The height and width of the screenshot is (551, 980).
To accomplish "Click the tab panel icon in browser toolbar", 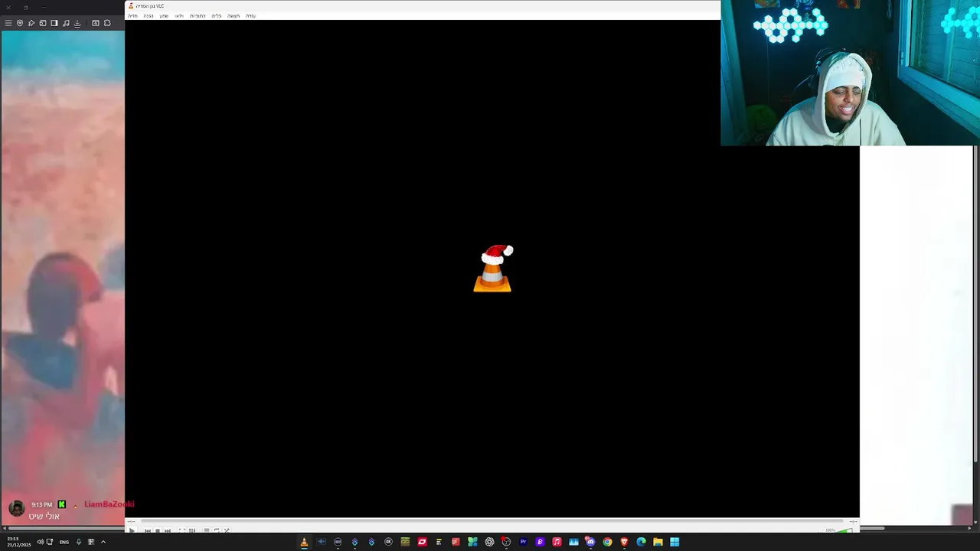I will pos(43,23).
